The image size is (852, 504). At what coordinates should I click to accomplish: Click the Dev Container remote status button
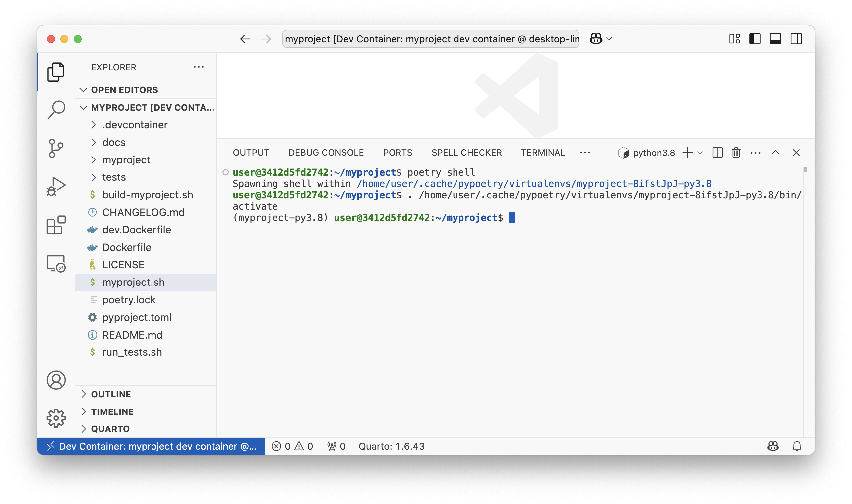151,446
